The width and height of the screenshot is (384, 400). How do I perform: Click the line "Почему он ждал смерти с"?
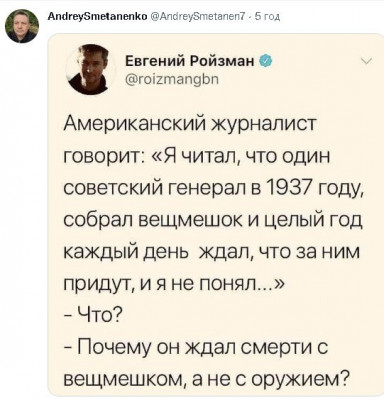coord(196,347)
